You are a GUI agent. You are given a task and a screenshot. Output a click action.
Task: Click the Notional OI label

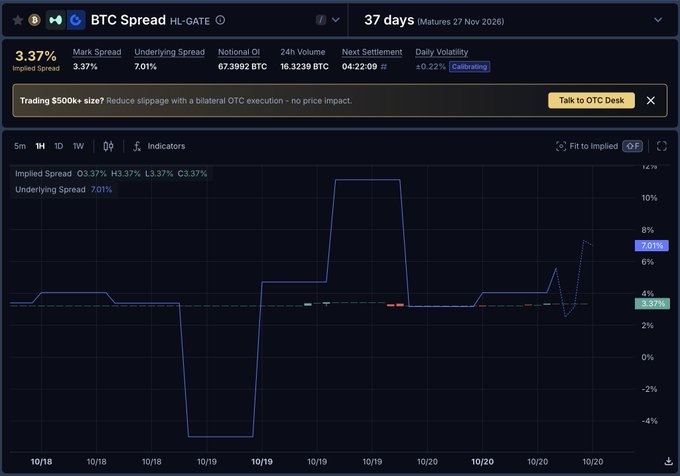click(239, 52)
